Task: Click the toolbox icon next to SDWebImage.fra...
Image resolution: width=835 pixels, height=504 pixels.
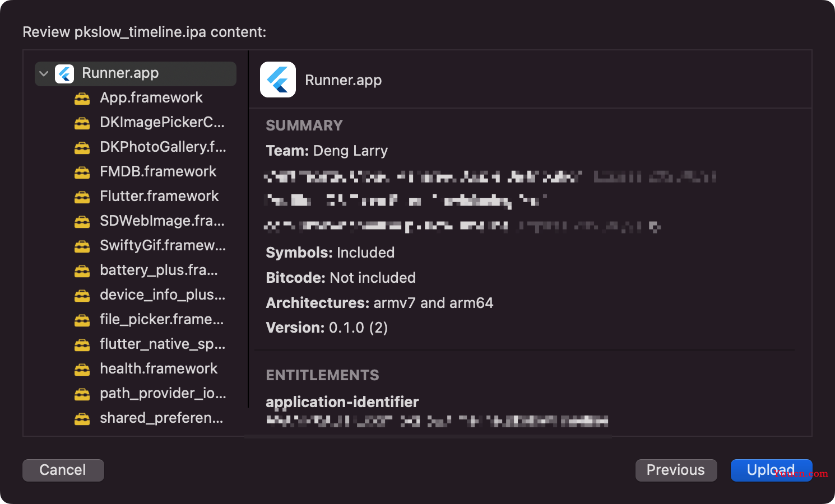Action: point(82,222)
